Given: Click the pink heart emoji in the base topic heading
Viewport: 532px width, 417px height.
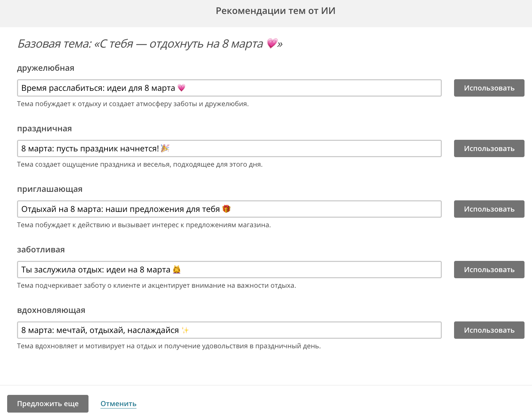Looking at the screenshot, I should point(272,43).
